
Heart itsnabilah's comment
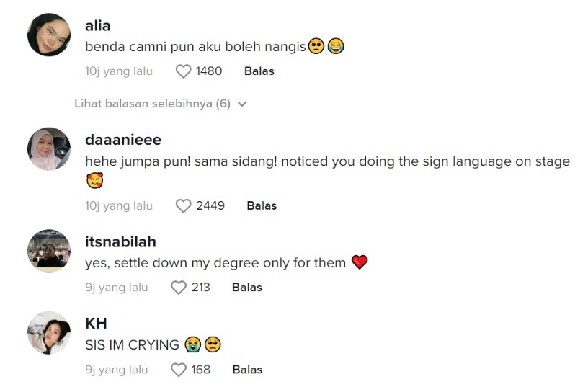pyautogui.click(x=178, y=288)
